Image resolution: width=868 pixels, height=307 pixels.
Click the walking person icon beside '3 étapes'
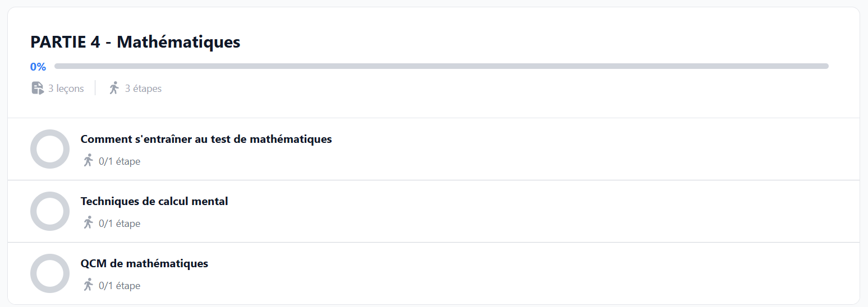(x=114, y=88)
